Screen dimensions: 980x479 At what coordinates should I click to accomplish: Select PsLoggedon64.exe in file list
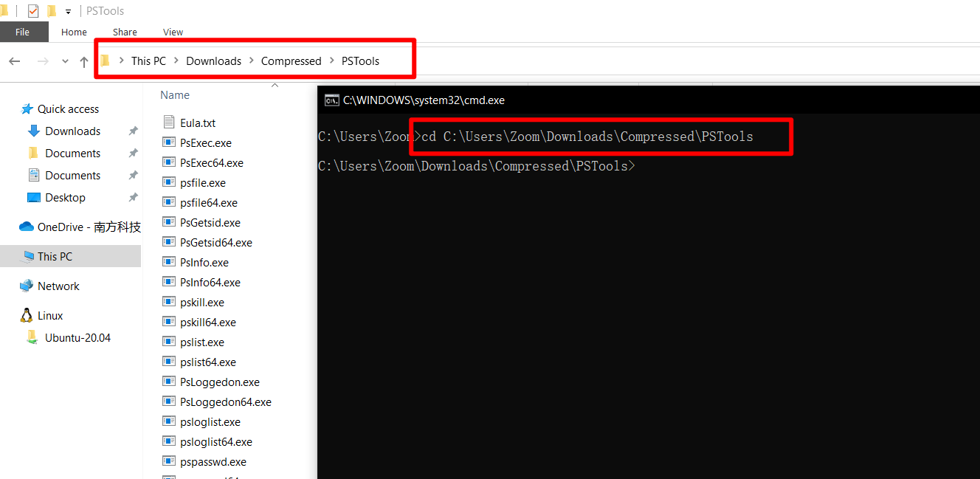click(x=226, y=402)
